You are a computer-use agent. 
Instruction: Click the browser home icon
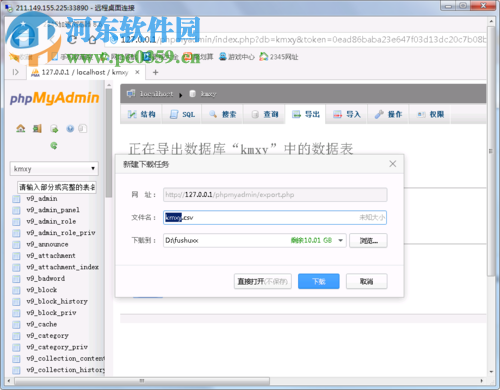point(92,40)
